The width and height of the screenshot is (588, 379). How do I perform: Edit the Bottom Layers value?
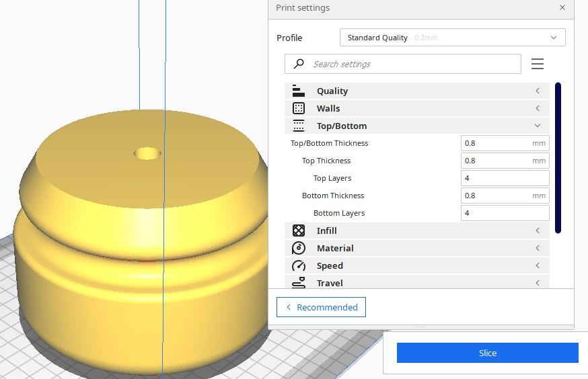tap(505, 213)
